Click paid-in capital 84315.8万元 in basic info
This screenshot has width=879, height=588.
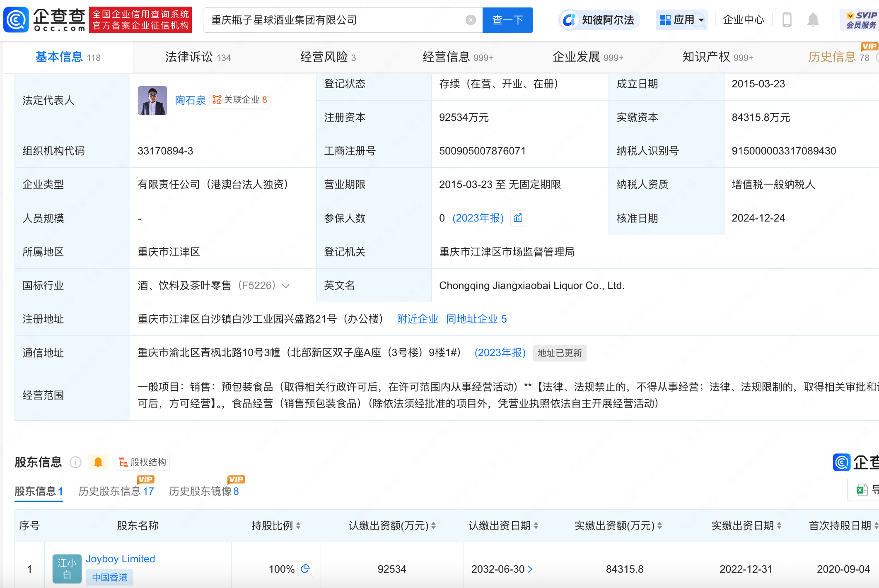[761, 117]
